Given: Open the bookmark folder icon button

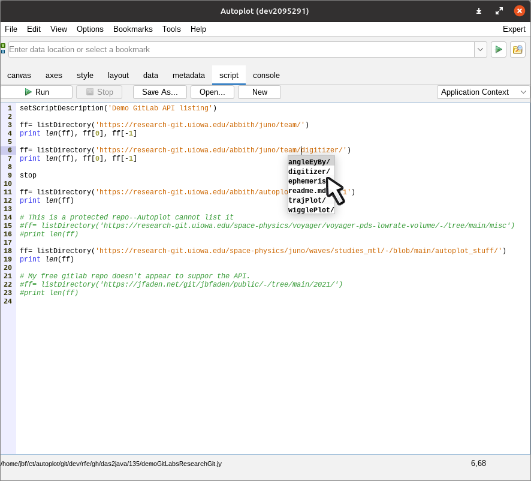Looking at the screenshot, I should pyautogui.click(x=517, y=49).
